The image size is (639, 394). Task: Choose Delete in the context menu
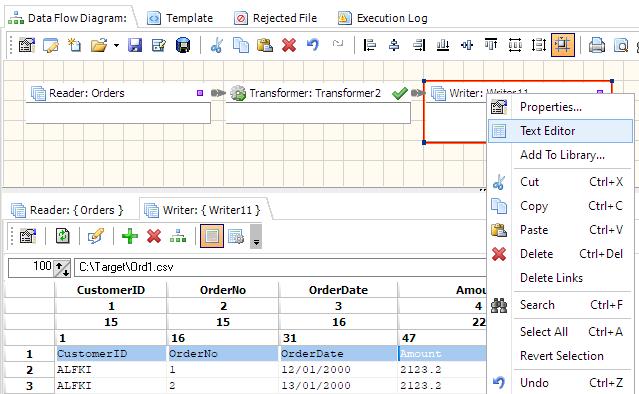[560, 254]
